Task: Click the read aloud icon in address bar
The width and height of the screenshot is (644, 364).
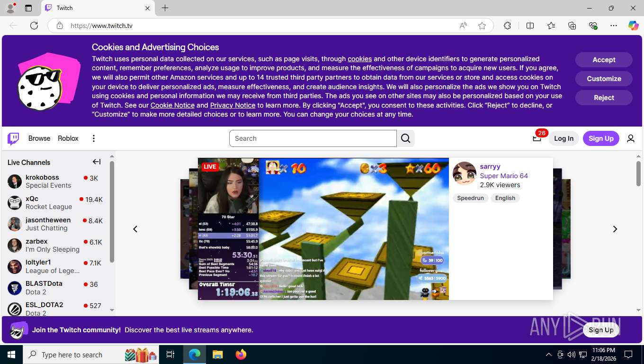Action: (x=463, y=26)
